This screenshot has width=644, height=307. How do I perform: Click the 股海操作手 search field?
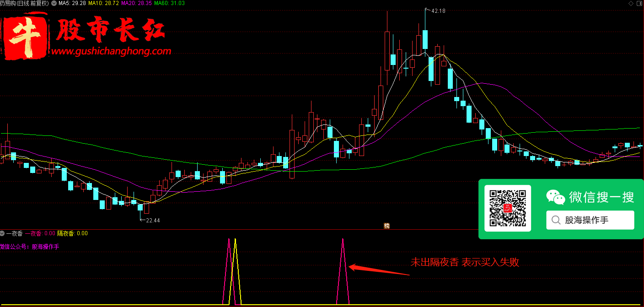click(x=590, y=220)
